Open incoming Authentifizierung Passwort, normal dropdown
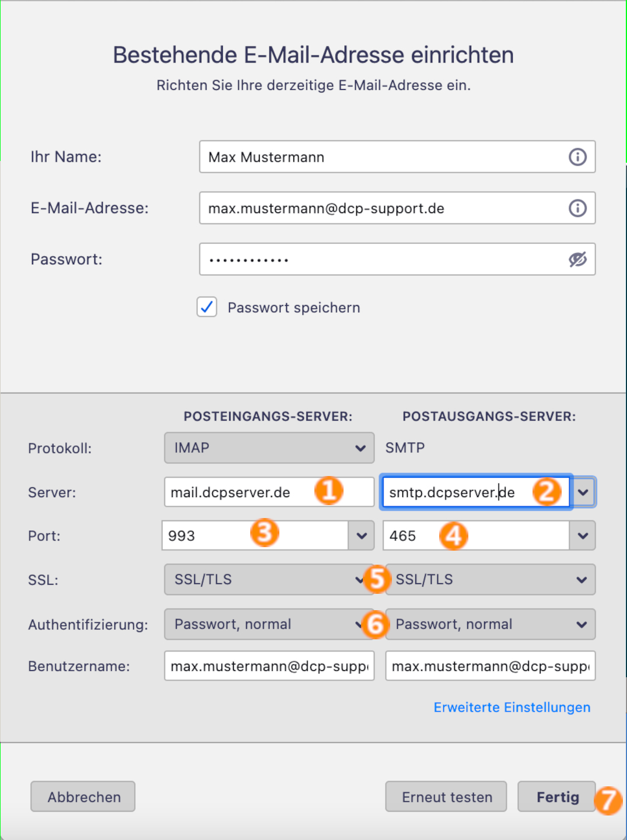Viewport: 627px width, 840px height. click(x=269, y=624)
